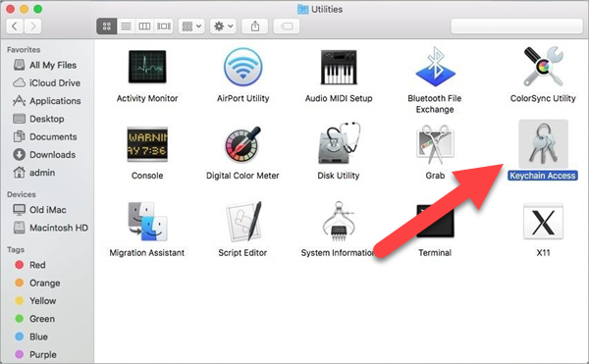Viewport: 589px width, 364px height.
Task: Go back with the back arrow
Action: [15, 26]
